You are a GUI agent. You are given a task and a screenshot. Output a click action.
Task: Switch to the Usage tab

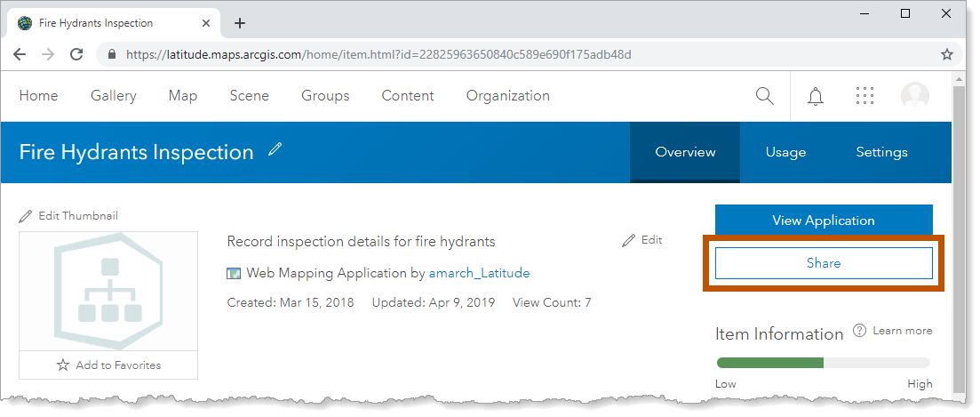pyautogui.click(x=785, y=152)
